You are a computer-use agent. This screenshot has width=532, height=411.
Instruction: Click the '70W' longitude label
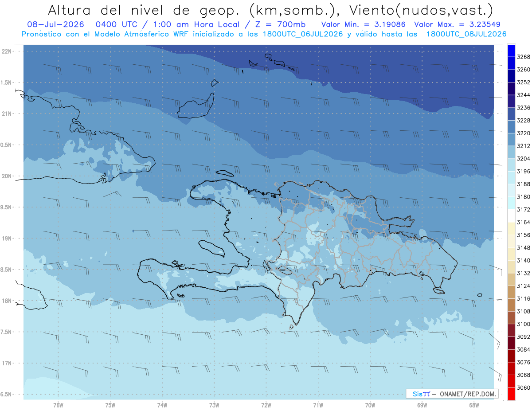pos(370,405)
